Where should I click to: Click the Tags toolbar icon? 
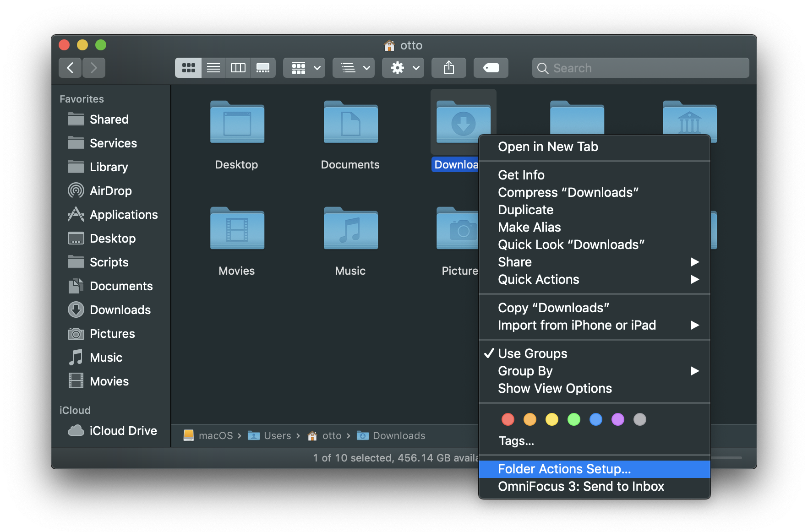click(x=491, y=67)
